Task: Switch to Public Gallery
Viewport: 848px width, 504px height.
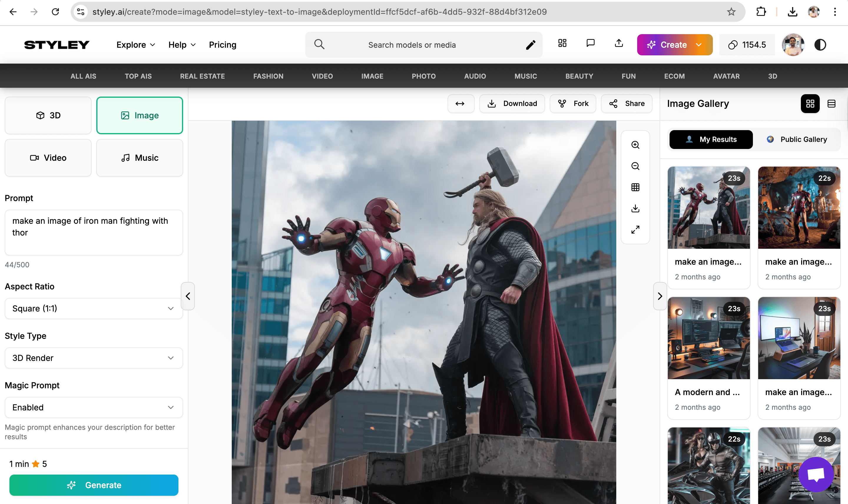Action: (x=797, y=139)
